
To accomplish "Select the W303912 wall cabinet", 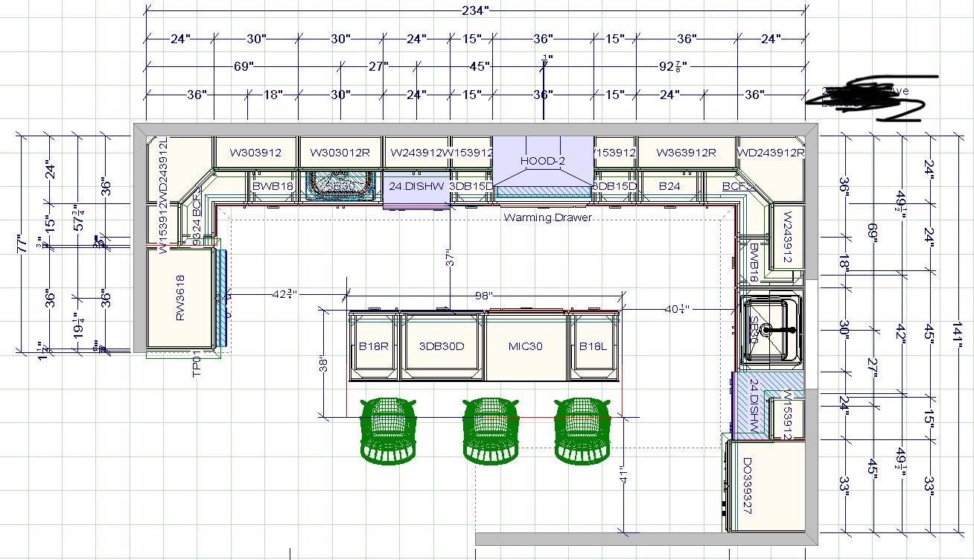I will (x=255, y=153).
